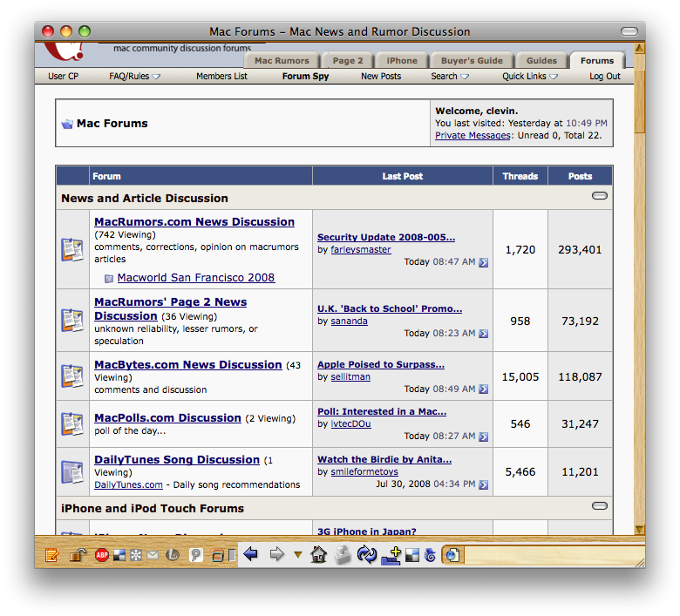View smileformetoys' profile
The width and height of the screenshot is (680, 616).
(364, 471)
